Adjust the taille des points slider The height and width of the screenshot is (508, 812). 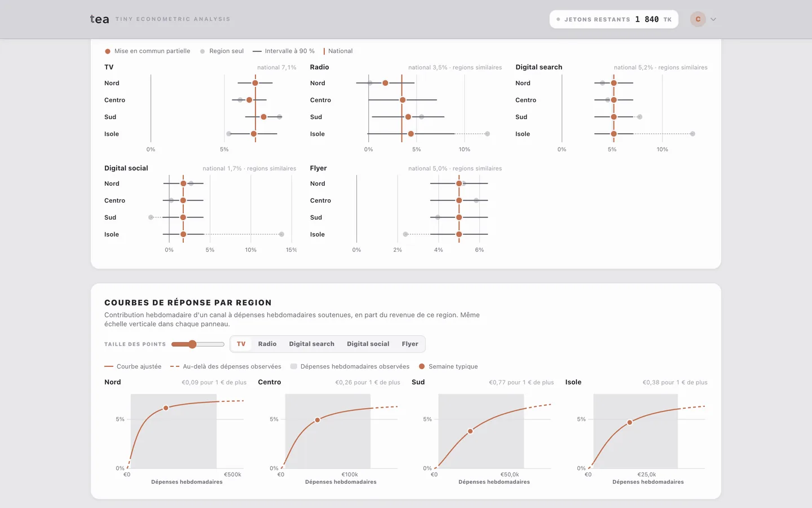click(x=198, y=344)
